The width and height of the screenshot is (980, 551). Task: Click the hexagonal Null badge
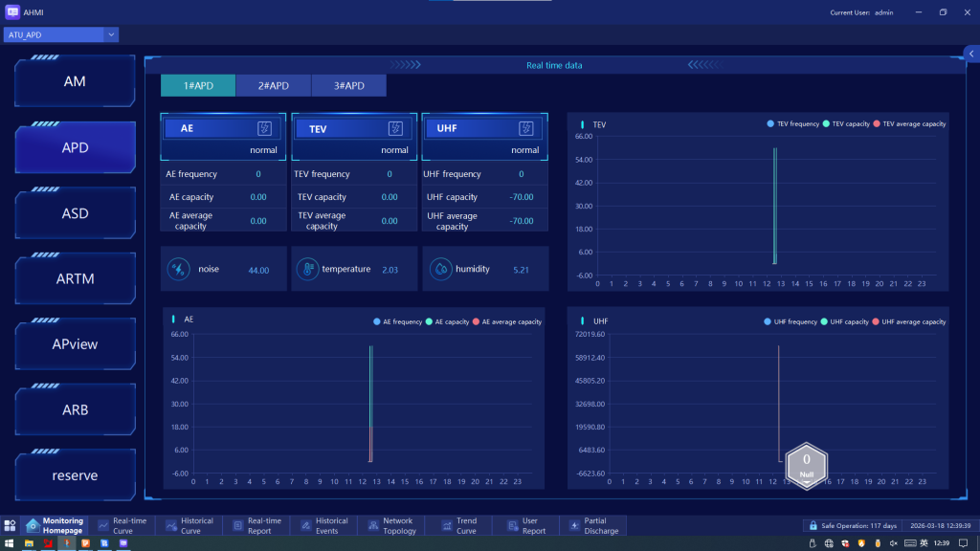tap(806, 466)
